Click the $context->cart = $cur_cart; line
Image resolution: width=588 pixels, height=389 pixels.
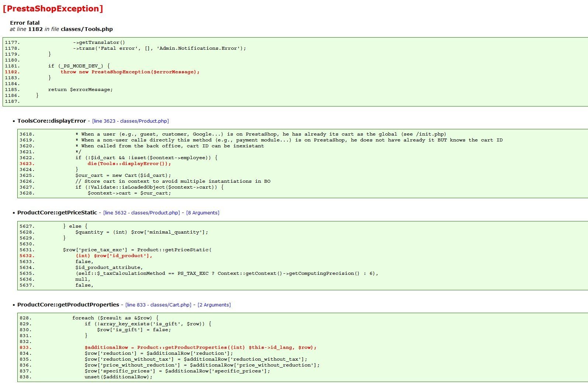[129, 193]
